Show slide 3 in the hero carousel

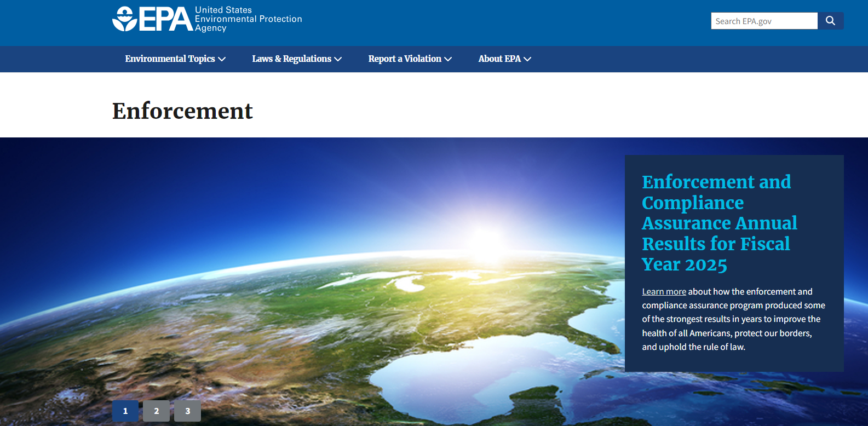(187, 411)
